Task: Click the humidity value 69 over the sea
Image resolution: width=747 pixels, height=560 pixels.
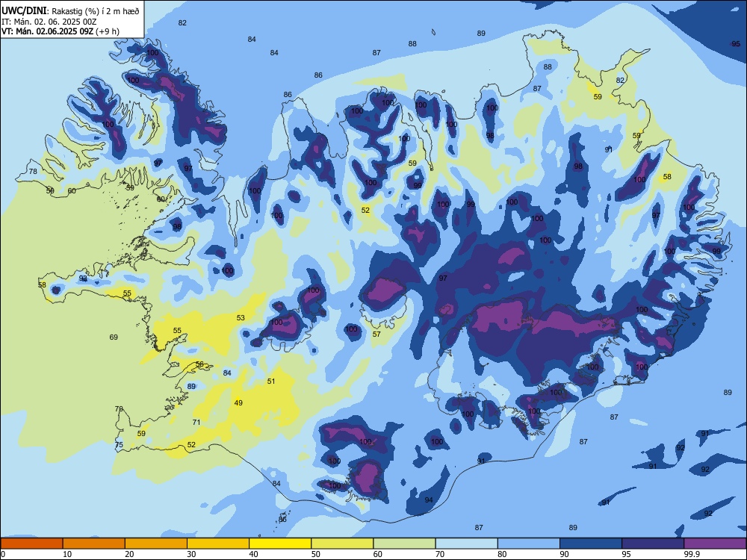Action: [114, 337]
